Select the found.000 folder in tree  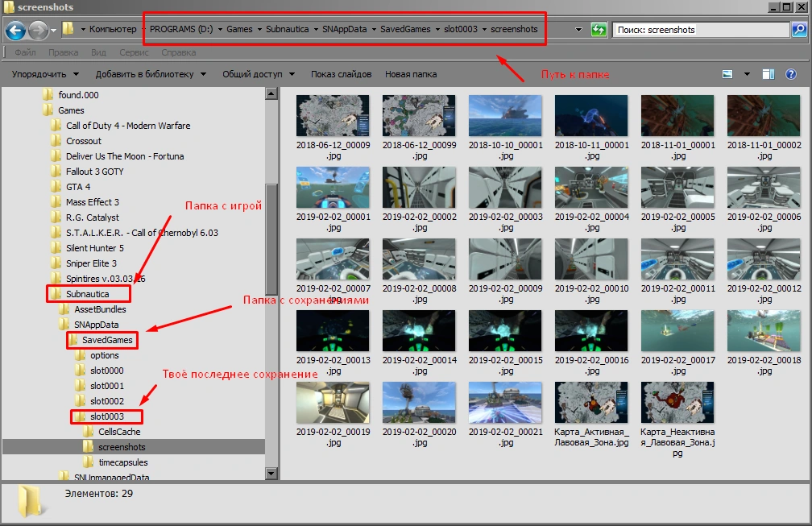point(78,95)
